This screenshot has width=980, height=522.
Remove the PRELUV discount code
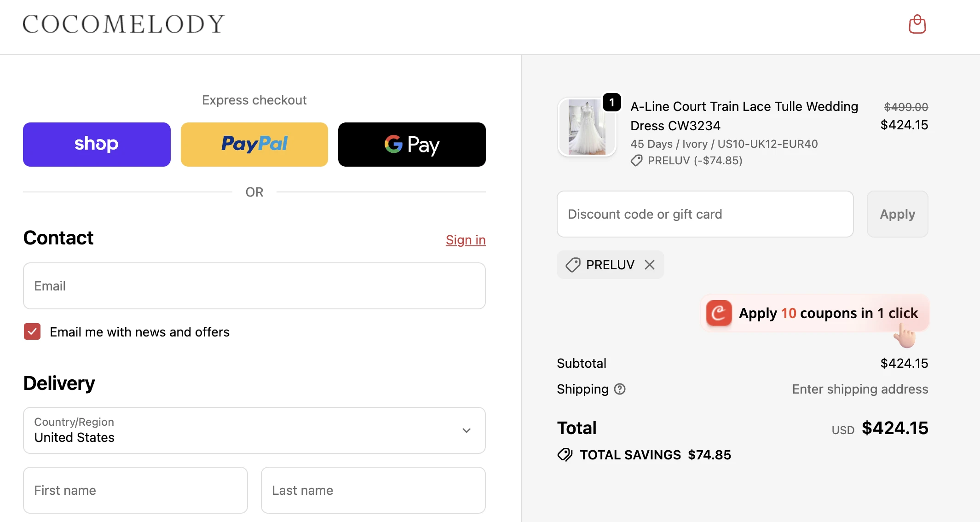click(x=650, y=265)
